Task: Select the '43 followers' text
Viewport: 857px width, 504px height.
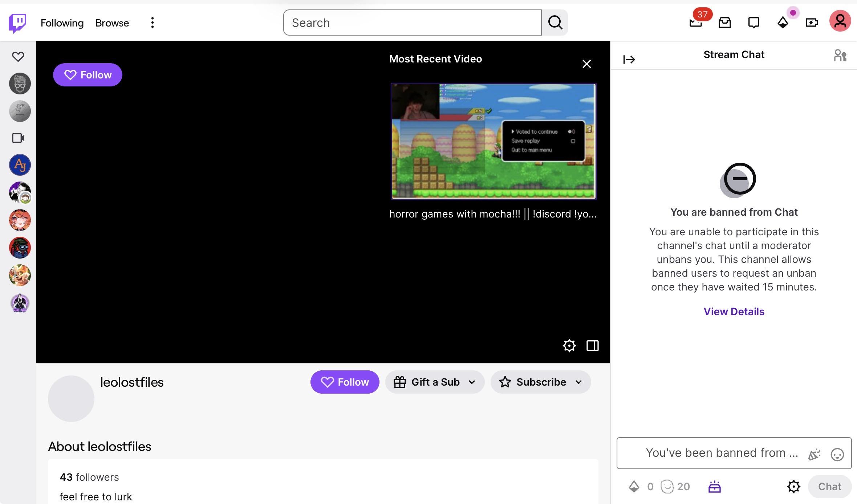Action: tap(89, 477)
